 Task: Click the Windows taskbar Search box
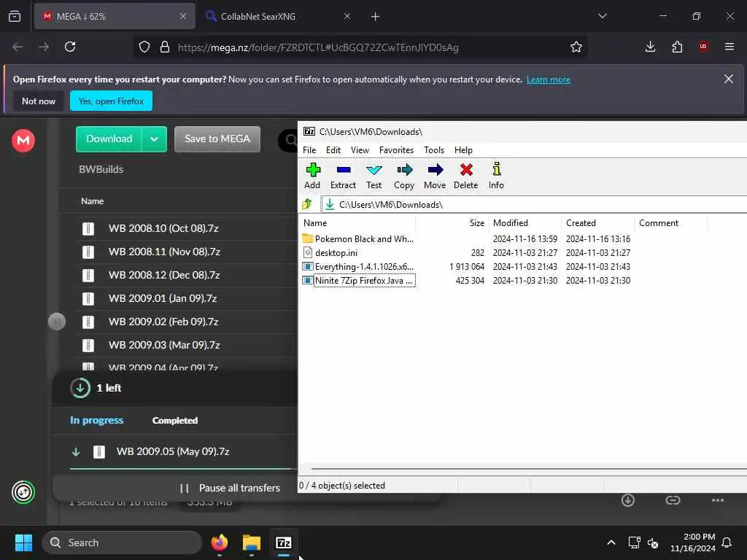[122, 542]
